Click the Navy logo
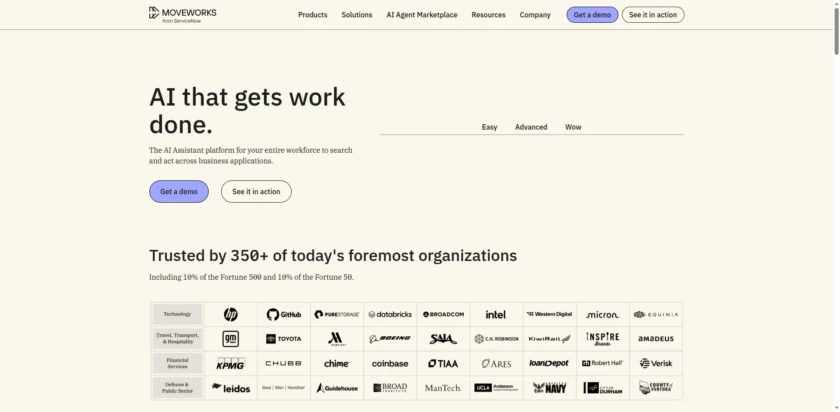The width and height of the screenshot is (840, 412). click(x=550, y=387)
